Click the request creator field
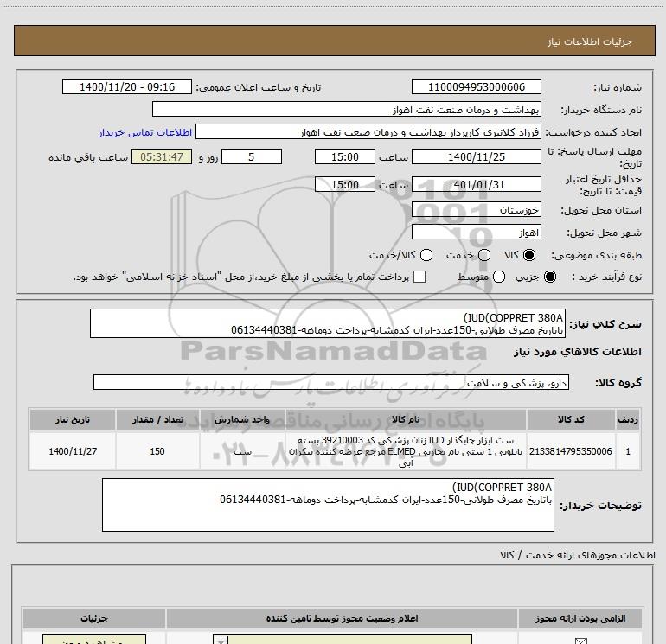666x644 pixels. [x=368, y=131]
